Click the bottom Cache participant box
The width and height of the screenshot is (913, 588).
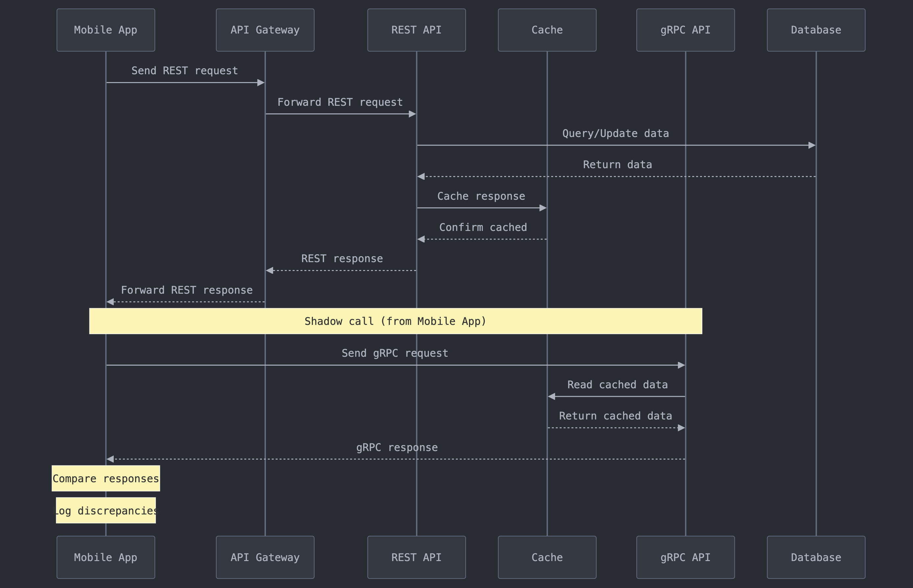point(547,557)
